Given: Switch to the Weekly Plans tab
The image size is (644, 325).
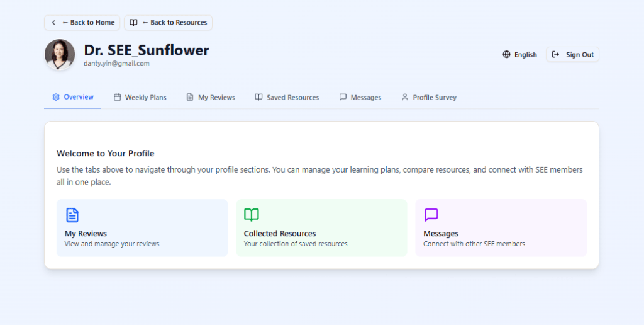Looking at the screenshot, I should click(140, 98).
